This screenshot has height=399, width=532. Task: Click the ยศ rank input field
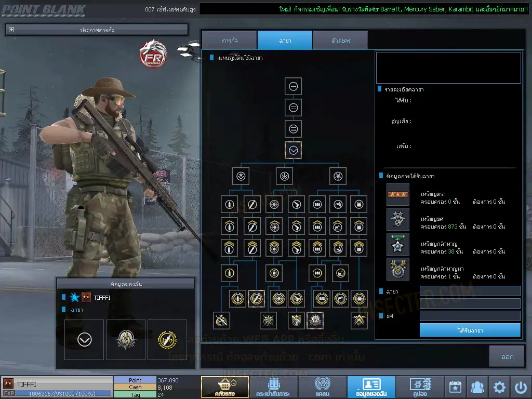[x=470, y=316]
